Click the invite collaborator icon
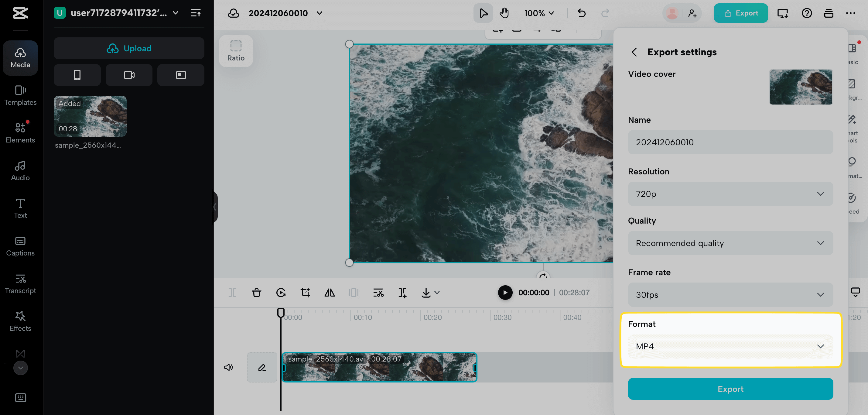868x415 pixels. pos(692,13)
